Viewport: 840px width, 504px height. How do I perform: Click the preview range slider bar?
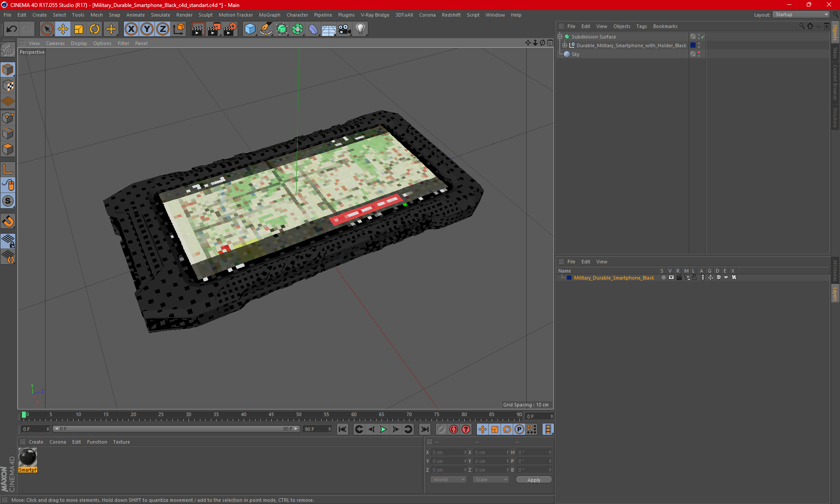176,429
